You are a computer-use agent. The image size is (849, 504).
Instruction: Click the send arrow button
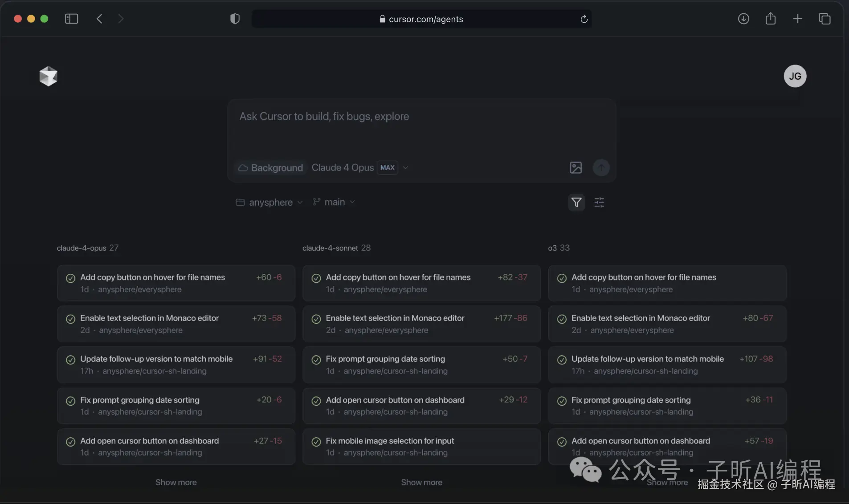601,167
